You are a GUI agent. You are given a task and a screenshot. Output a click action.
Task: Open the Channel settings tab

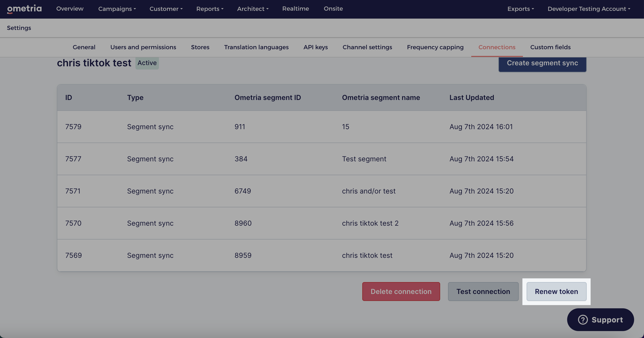367,47
